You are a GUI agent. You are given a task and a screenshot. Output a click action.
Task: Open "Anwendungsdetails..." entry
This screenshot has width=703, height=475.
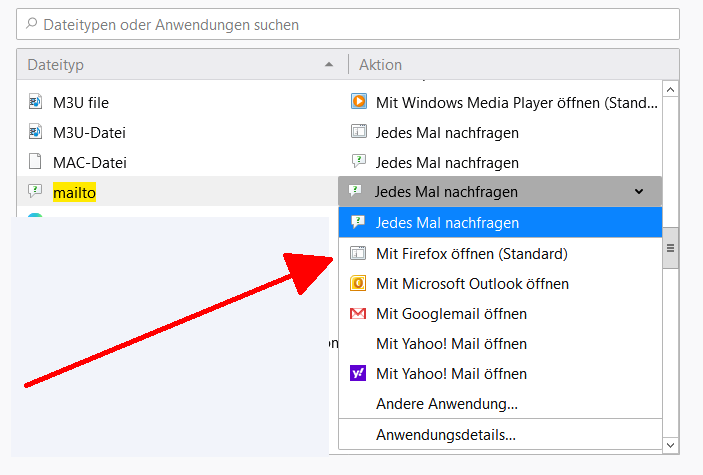point(446,435)
